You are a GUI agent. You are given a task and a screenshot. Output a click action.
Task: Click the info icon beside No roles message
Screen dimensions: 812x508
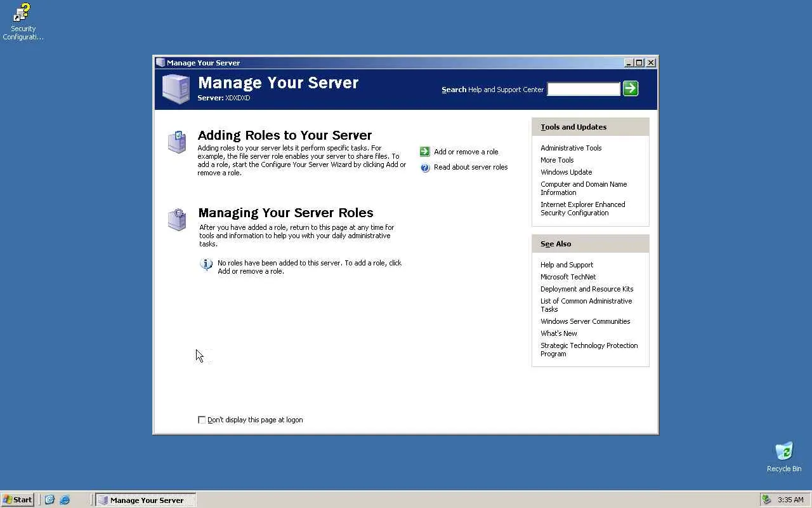tap(206, 264)
